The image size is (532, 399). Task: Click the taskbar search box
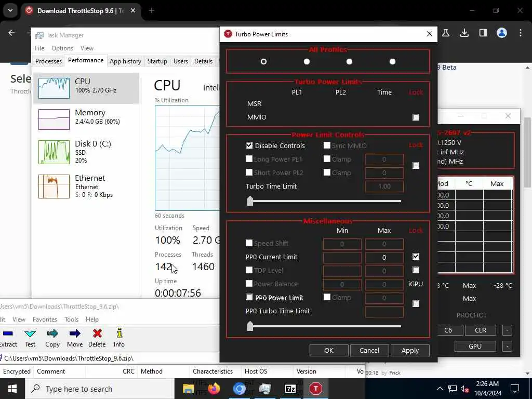pos(100,389)
